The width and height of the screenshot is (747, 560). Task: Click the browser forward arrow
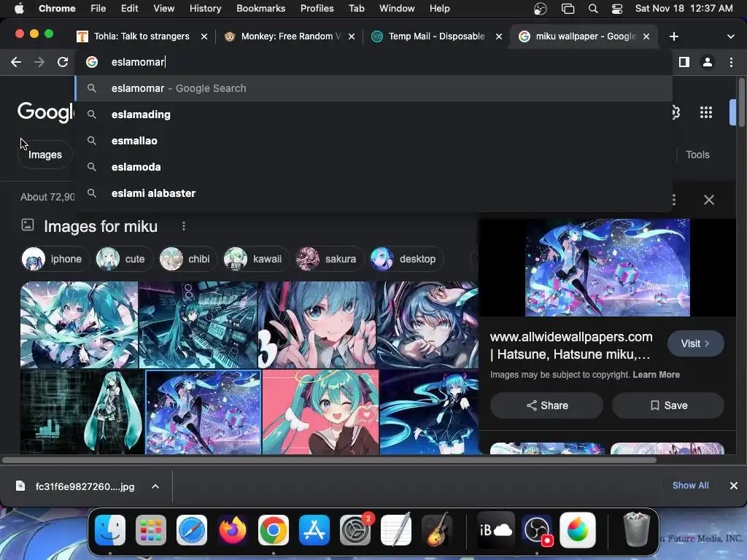click(39, 62)
